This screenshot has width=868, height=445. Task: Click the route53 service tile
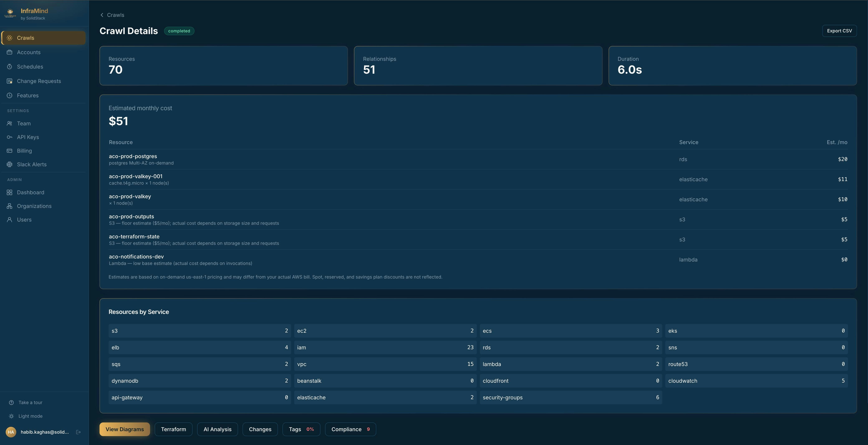click(x=756, y=364)
